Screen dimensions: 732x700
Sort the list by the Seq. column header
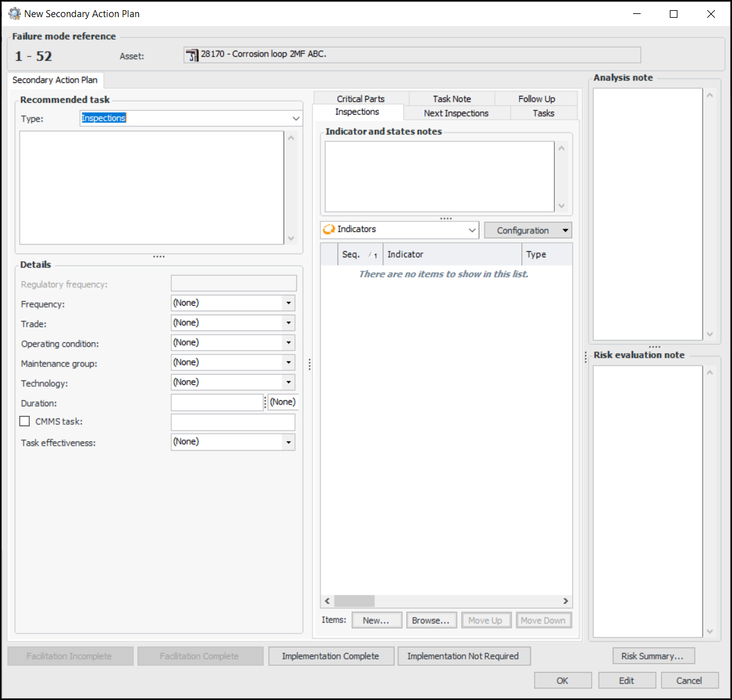[351, 254]
